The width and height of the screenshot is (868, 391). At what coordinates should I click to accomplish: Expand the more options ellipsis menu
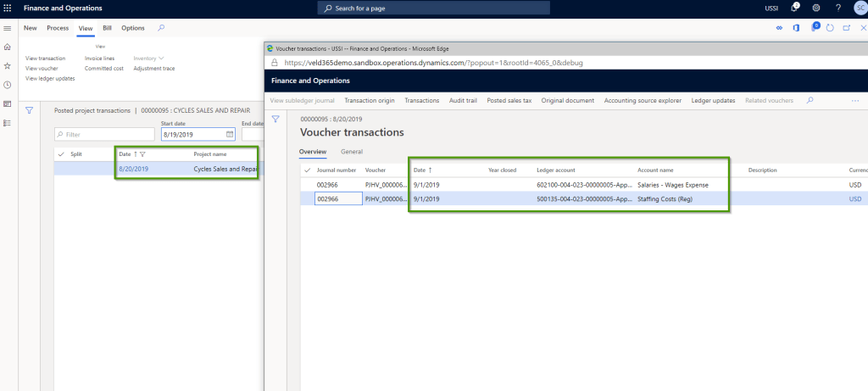[854, 100]
